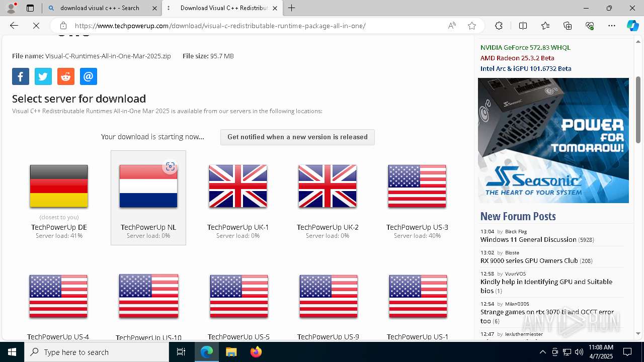Share via email @ icon

(89, 76)
